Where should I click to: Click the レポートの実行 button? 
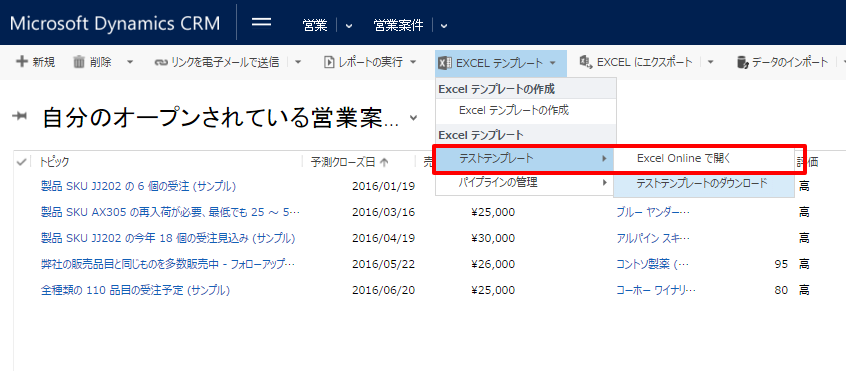pos(363,63)
